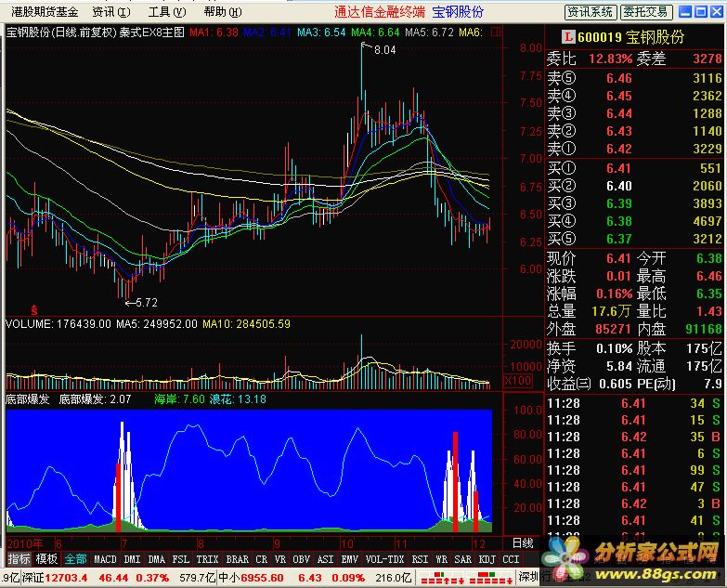Screen dimensions: 727x588
Task: Switch to the ASI indicator
Action: click(326, 559)
